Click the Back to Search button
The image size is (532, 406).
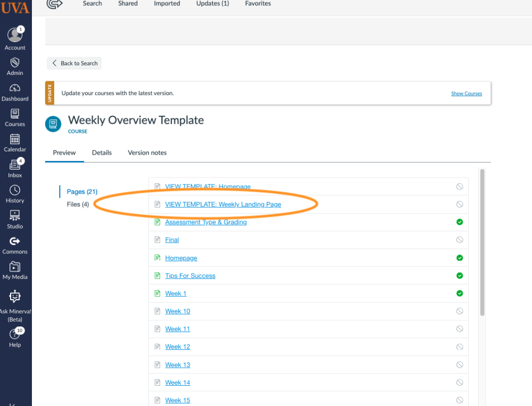click(x=74, y=63)
